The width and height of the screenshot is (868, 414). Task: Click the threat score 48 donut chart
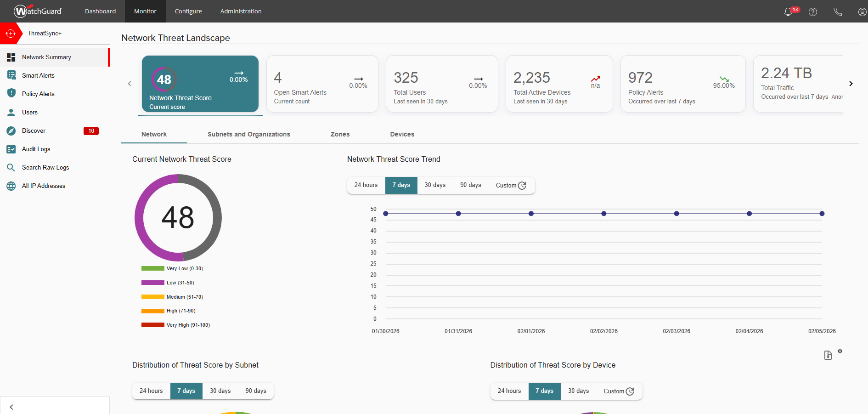click(x=178, y=218)
